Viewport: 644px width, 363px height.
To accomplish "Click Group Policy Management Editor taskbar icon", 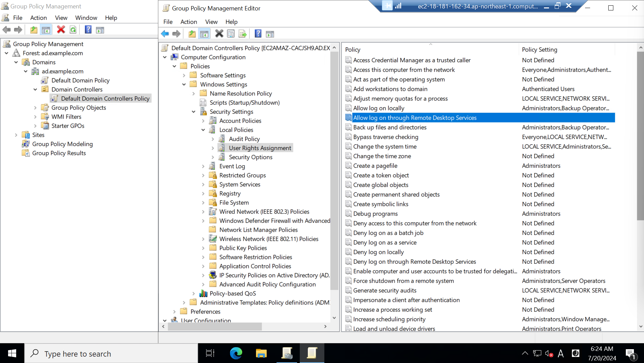I will point(312,353).
